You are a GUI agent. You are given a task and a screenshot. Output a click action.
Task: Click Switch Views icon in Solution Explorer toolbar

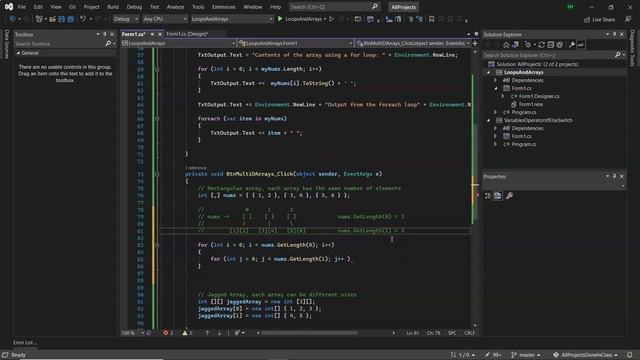(516, 44)
